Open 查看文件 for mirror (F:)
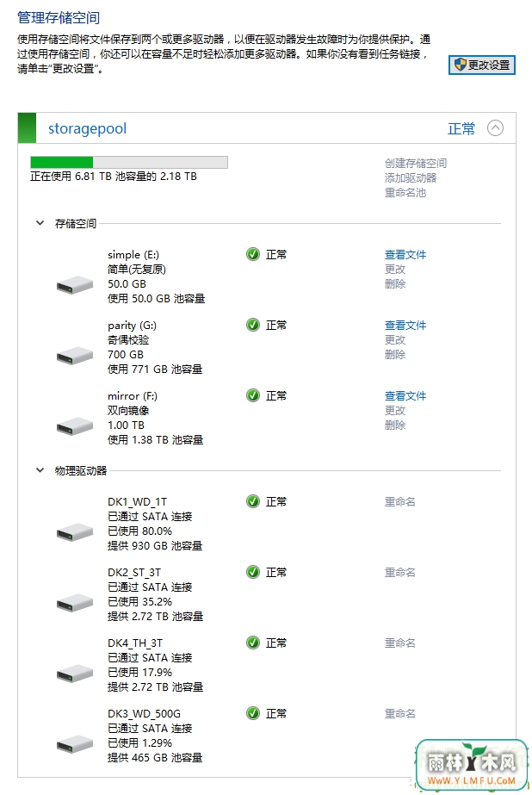The image size is (532, 795). tap(405, 395)
